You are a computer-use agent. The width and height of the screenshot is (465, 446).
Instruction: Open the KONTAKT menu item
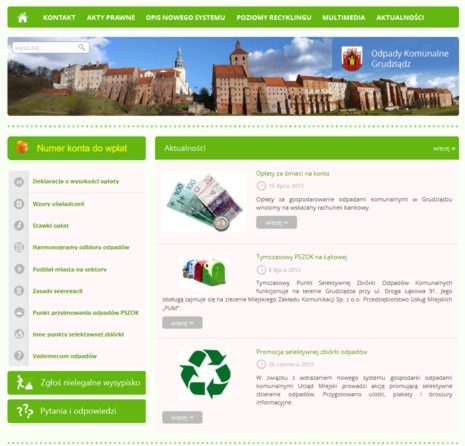pos(59,17)
